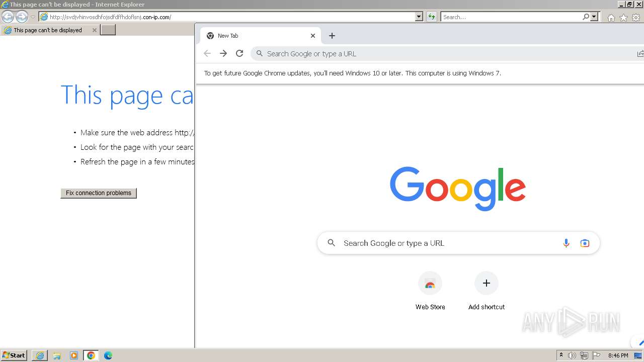Click the Fix connection problems button
Image resolution: width=644 pixels, height=362 pixels.
(99, 193)
